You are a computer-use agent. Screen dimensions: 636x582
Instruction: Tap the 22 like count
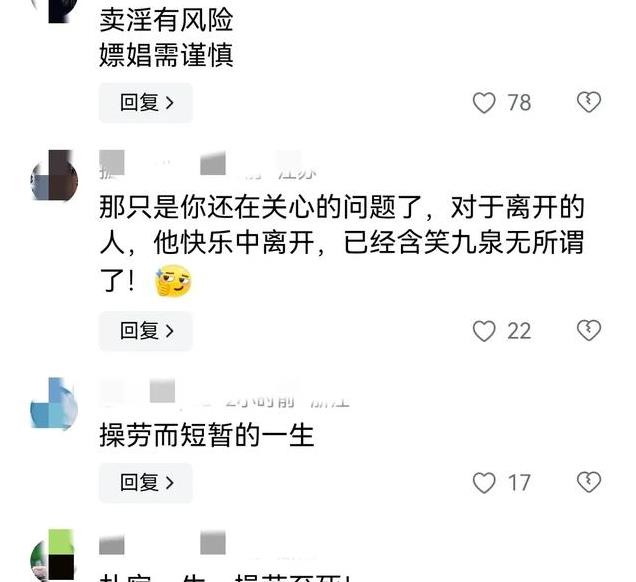click(519, 331)
